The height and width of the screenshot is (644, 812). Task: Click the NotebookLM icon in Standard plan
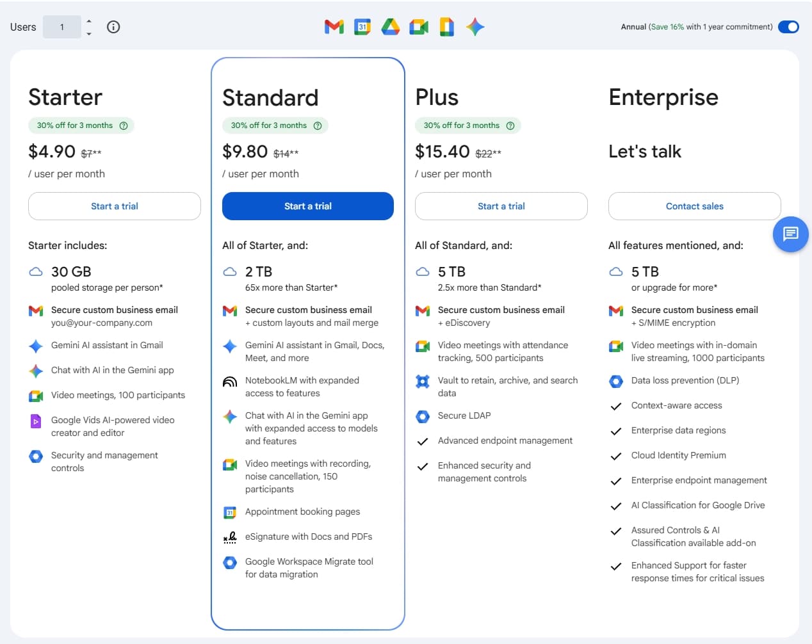click(x=230, y=382)
